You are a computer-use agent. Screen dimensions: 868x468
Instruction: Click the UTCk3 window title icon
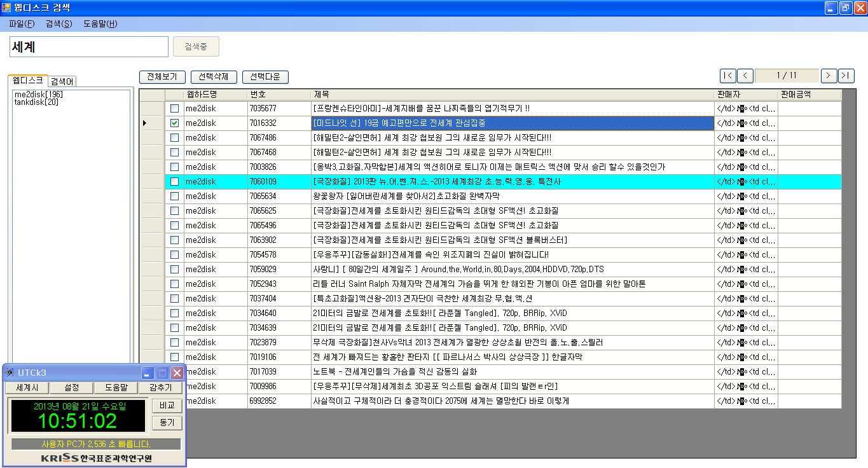[x=10, y=373]
